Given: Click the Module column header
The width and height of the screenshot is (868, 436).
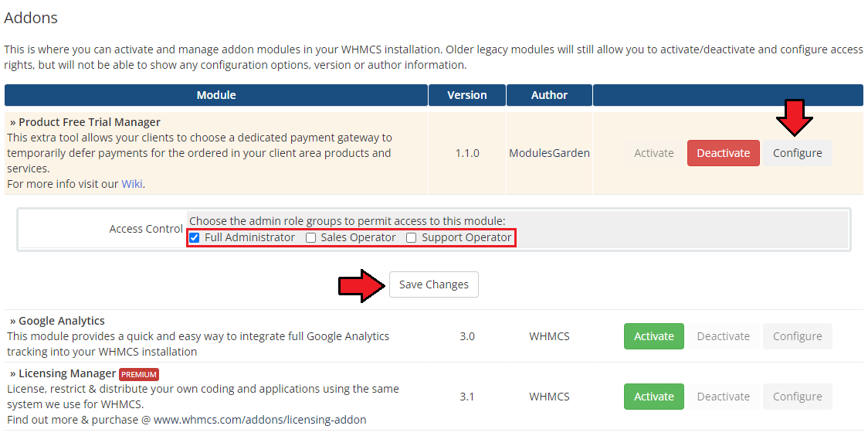Looking at the screenshot, I should 216,95.
